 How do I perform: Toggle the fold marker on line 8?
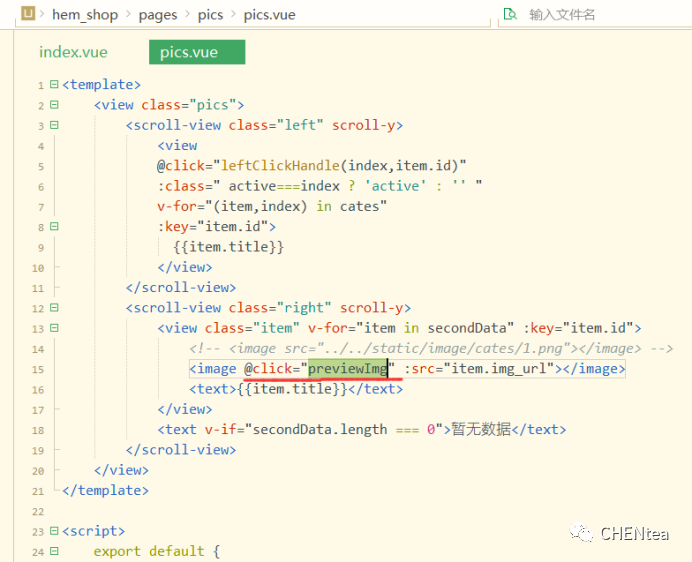tap(54, 227)
